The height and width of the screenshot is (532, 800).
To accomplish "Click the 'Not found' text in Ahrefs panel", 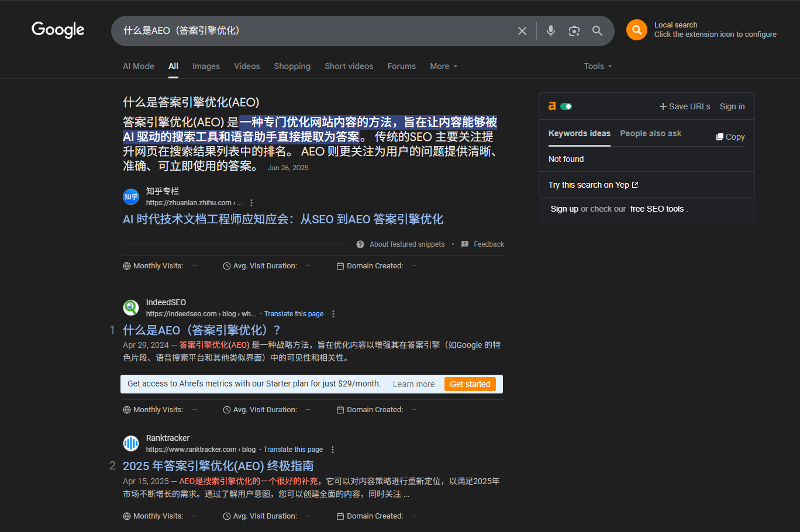I will pyautogui.click(x=566, y=159).
